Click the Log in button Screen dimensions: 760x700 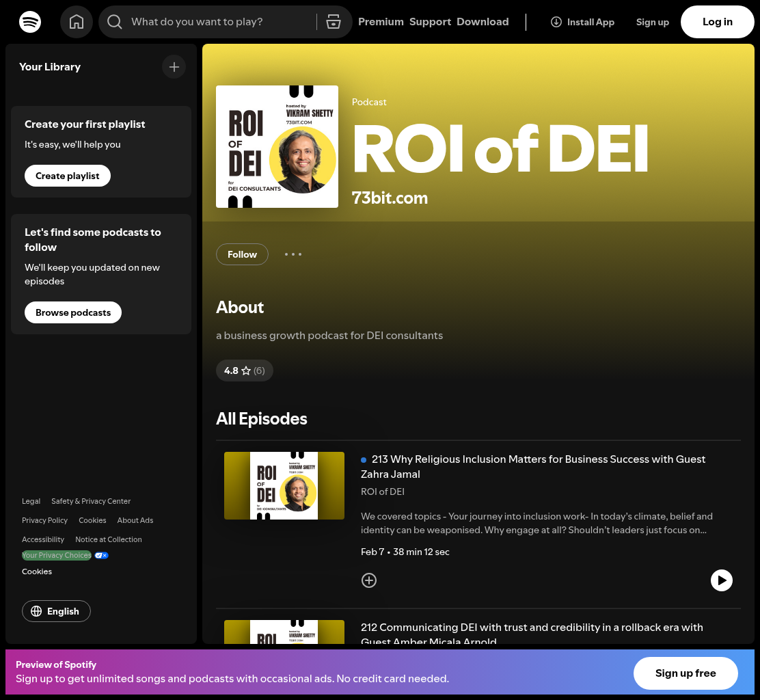(718, 22)
